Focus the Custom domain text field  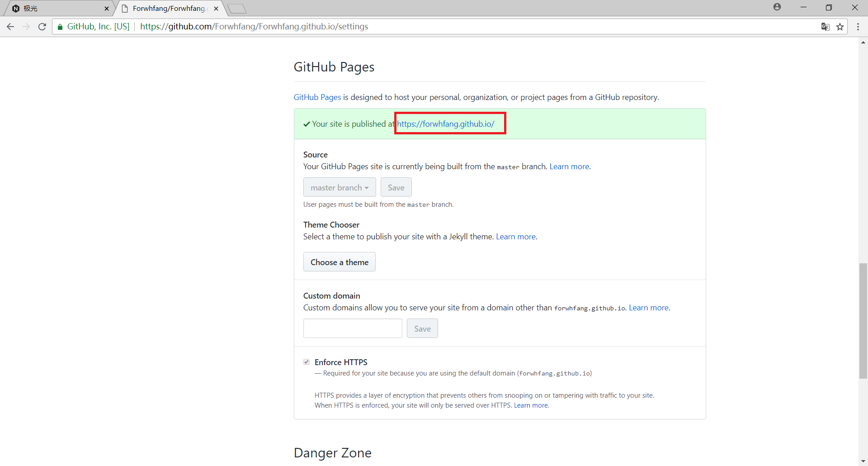click(353, 328)
